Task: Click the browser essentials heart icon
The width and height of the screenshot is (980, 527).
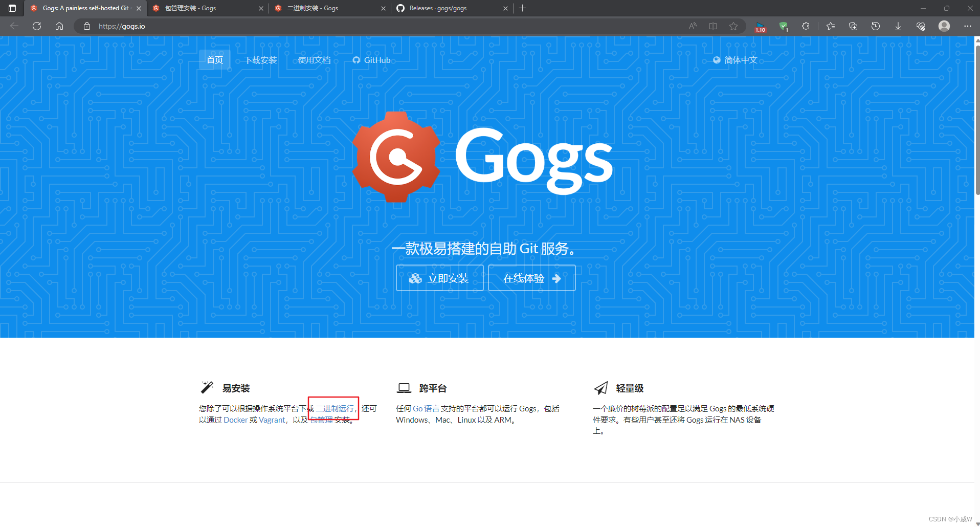Action: pos(921,26)
